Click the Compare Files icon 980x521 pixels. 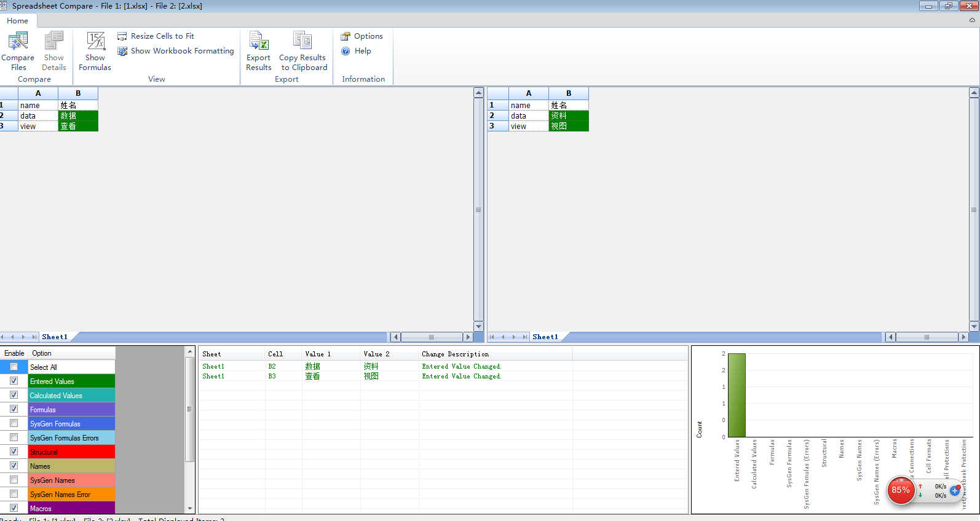point(18,42)
